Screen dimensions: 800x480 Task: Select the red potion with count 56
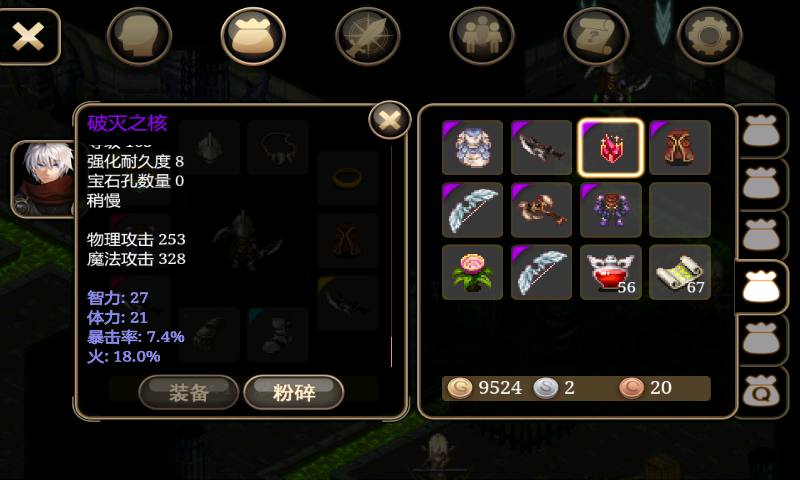pyautogui.click(x=611, y=272)
